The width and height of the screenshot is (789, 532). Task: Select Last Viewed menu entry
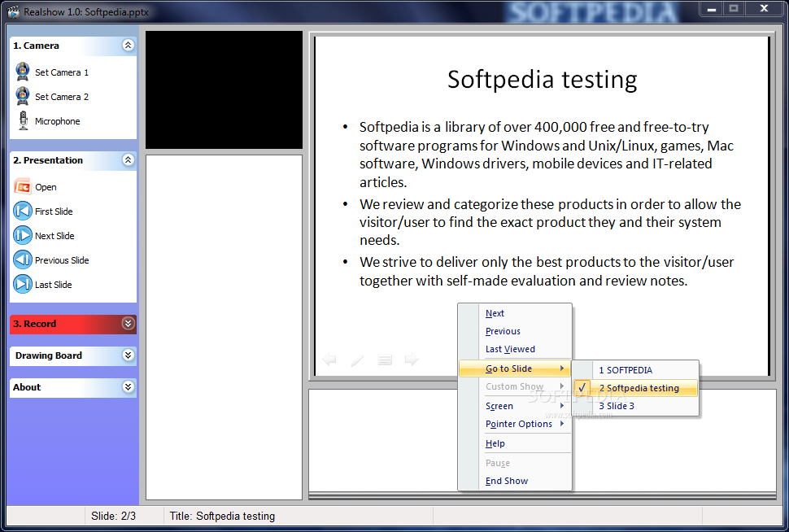[x=515, y=349]
